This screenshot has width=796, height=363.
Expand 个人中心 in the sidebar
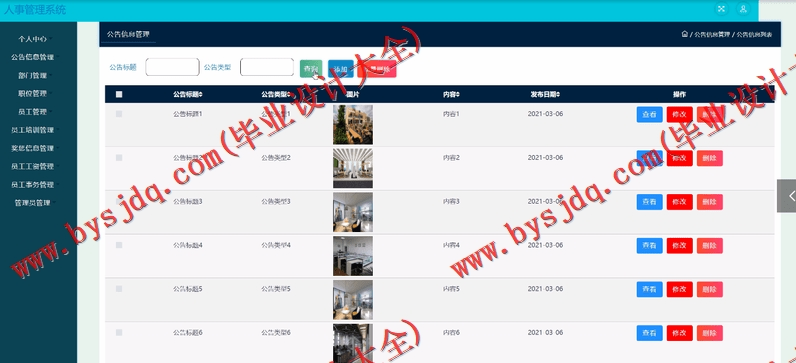(x=35, y=39)
